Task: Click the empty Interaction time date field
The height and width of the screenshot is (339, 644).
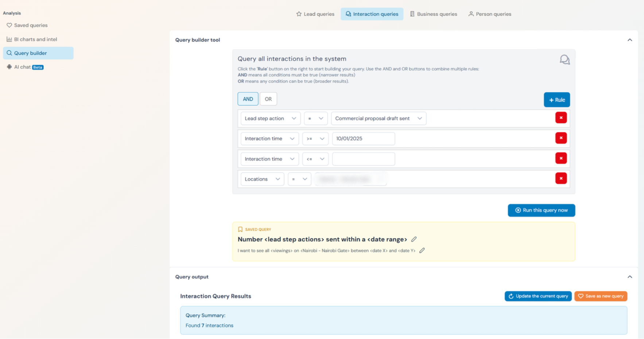Action: [x=363, y=159]
